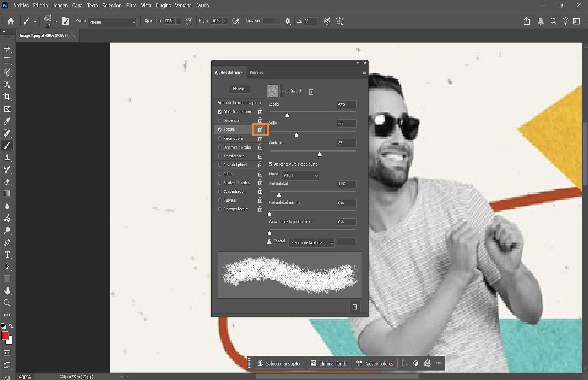Open the Filtro menu
This screenshot has width=588, height=380.
(131, 6)
